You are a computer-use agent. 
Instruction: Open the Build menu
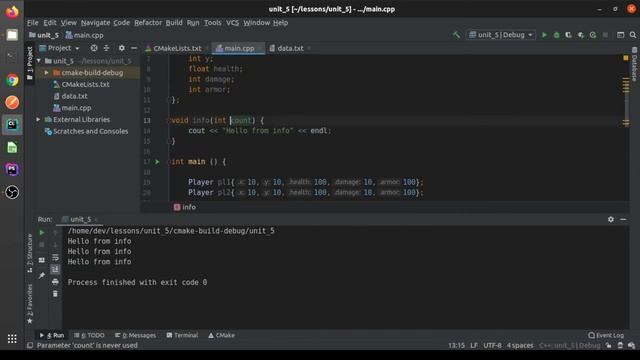174,23
